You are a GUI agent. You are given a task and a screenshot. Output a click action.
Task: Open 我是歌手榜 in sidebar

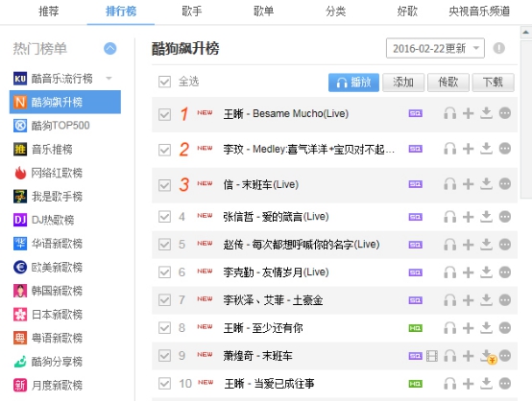tap(64, 197)
